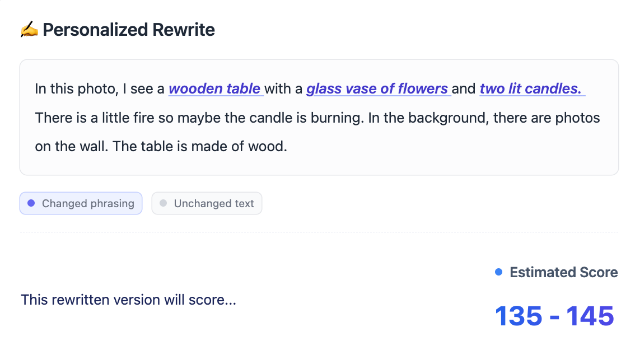Click the purple dot in Changed phrasing
The height and width of the screenshot is (364, 635).
coord(31,203)
